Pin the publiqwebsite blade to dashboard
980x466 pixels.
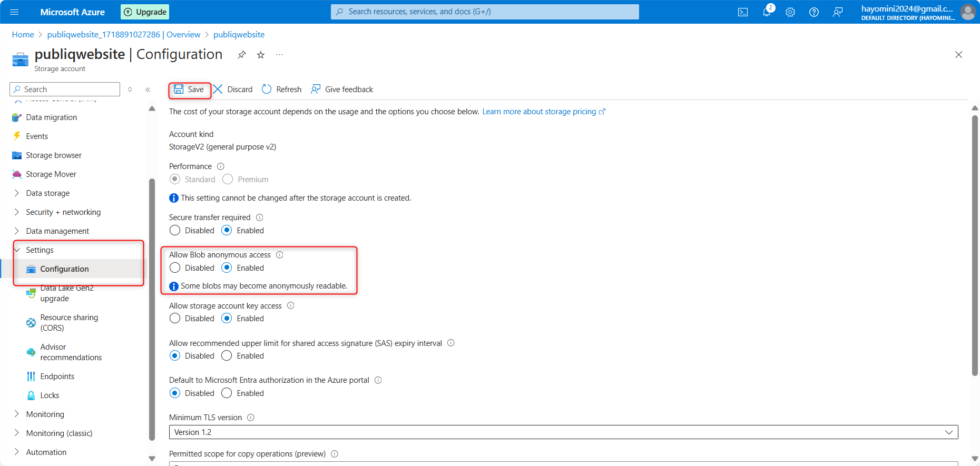(x=242, y=55)
